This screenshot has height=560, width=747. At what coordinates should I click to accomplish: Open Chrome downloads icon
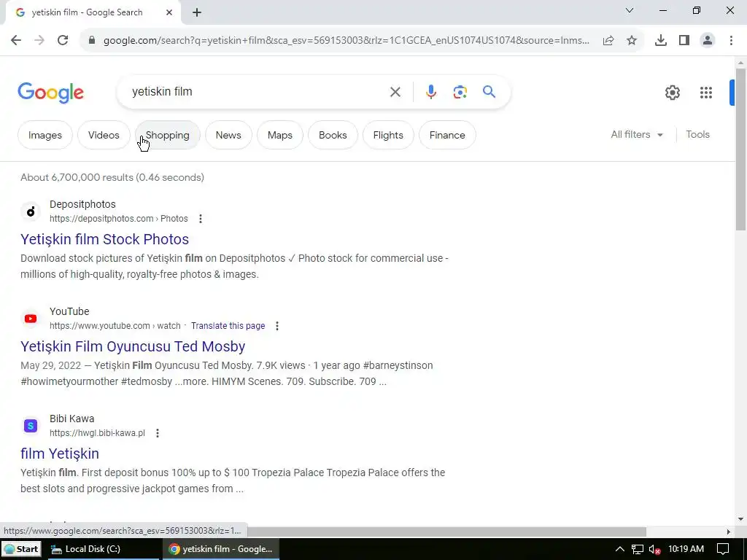click(661, 41)
